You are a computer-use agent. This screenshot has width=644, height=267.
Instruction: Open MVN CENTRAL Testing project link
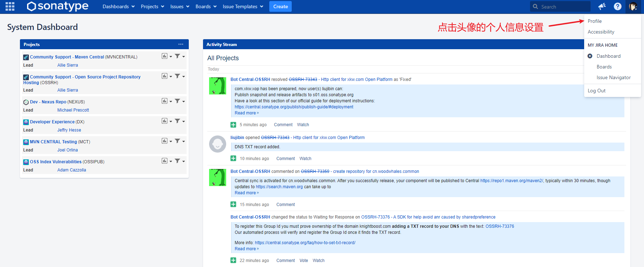click(53, 142)
